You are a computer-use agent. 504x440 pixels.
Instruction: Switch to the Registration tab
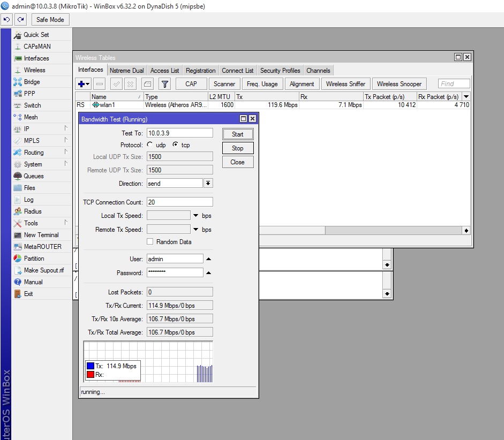(x=200, y=71)
